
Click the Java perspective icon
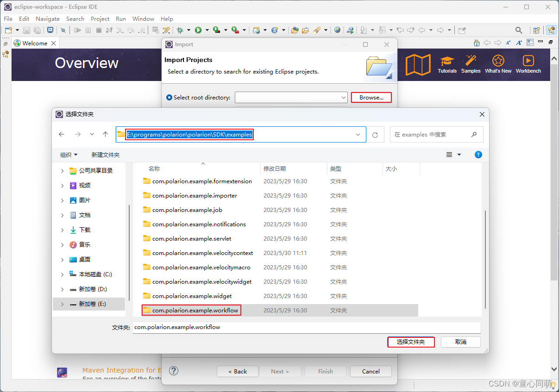[x=551, y=30]
